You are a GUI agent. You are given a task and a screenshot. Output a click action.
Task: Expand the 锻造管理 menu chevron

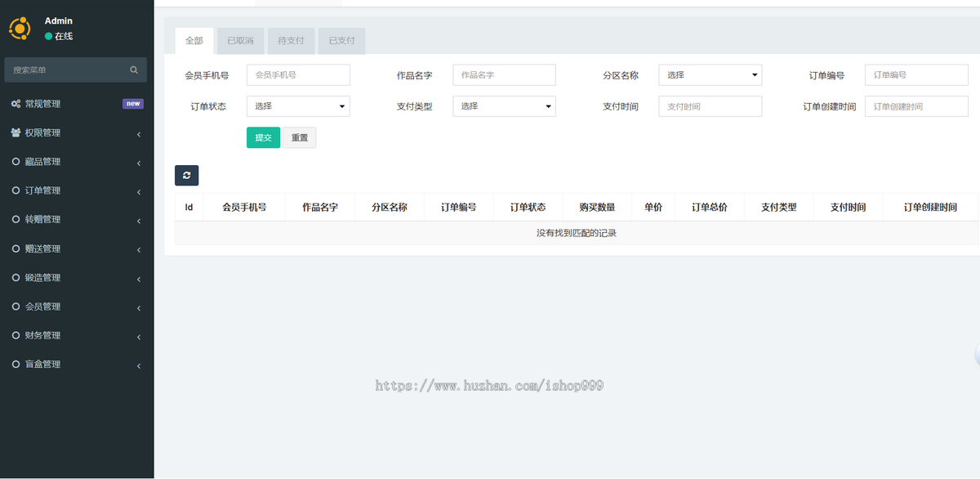click(139, 279)
